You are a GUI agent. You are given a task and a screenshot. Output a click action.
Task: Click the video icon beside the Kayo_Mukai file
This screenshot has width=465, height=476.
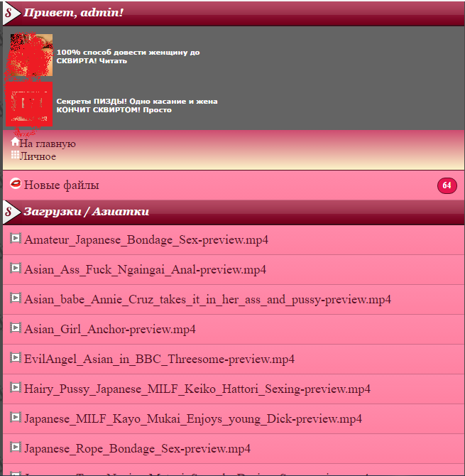pos(16,418)
